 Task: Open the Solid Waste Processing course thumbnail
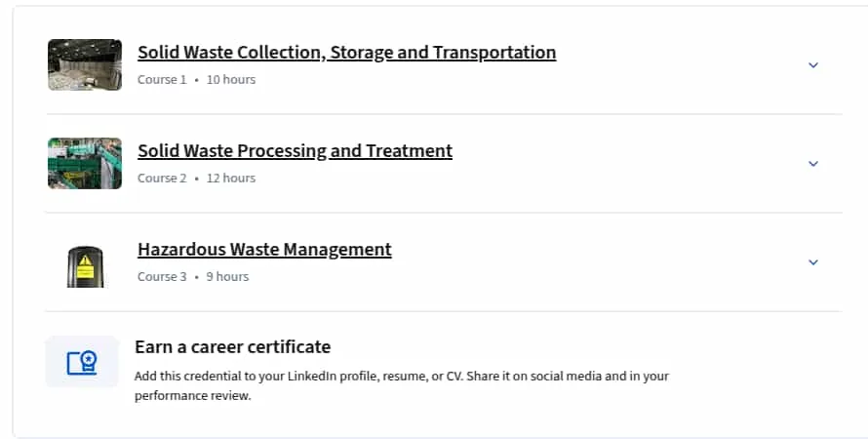point(85,163)
